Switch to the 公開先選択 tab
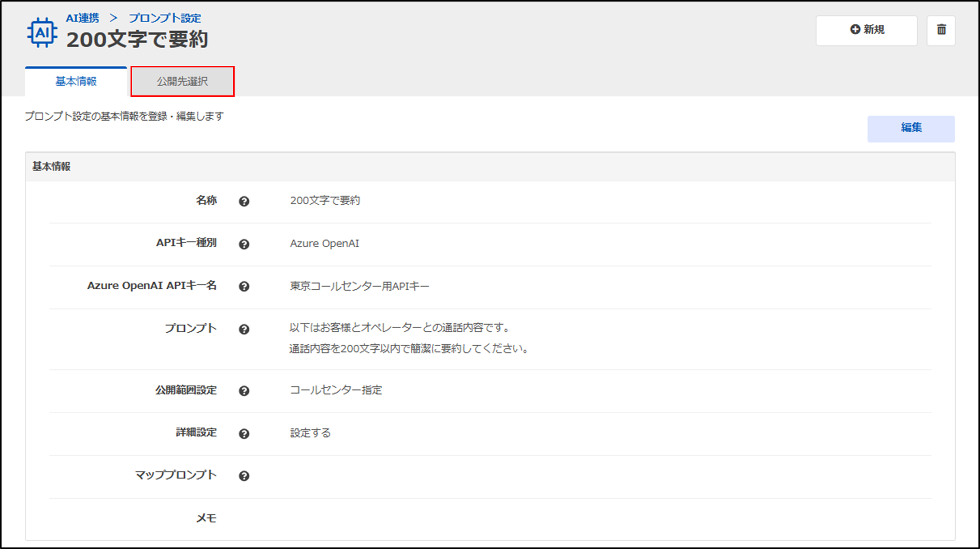This screenshot has height=549, width=980. (x=182, y=81)
